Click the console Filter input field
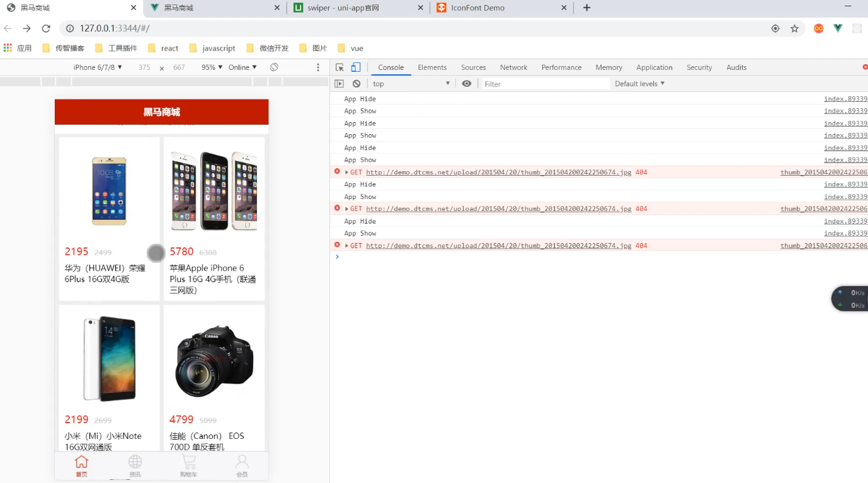Screen dimensions: 868x483 click(x=545, y=84)
